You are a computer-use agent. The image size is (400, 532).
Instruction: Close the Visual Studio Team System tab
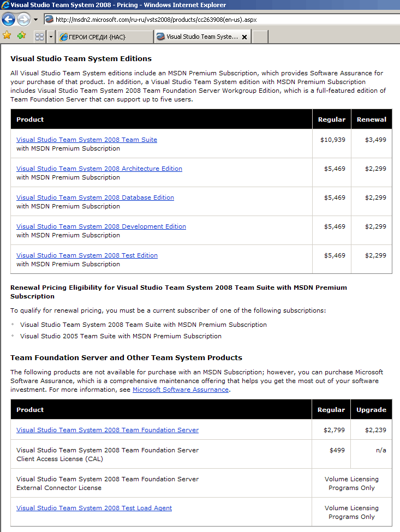[x=244, y=37]
